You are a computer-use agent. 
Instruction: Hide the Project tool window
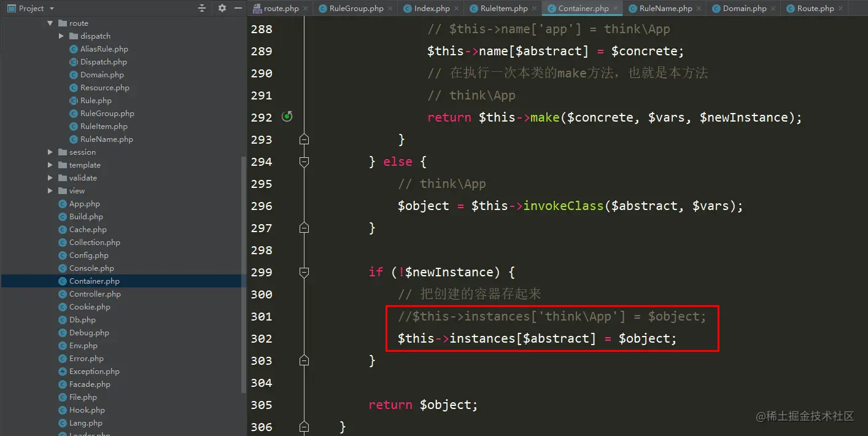[x=238, y=8]
